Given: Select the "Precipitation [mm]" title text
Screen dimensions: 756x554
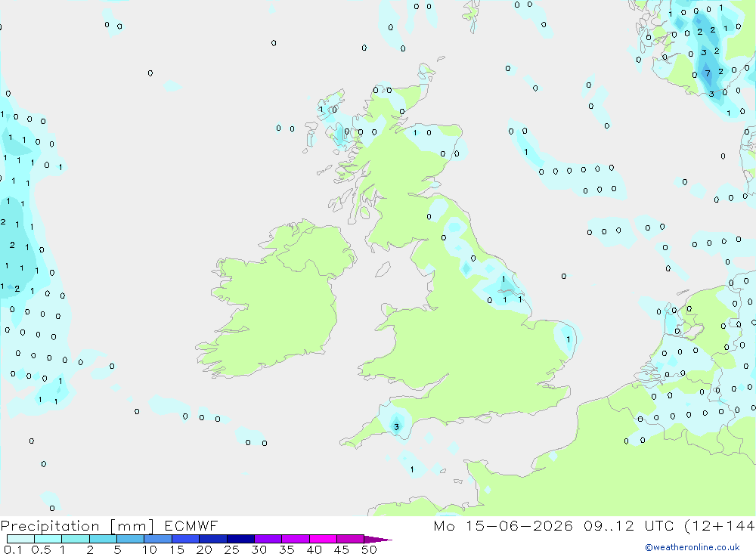Looking at the screenshot, I should point(78,526).
